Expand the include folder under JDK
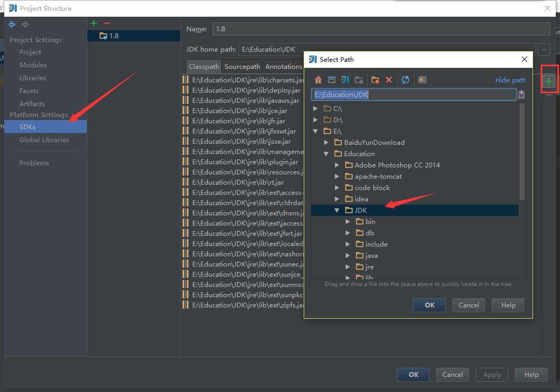This screenshot has height=392, width=560. pos(347,244)
